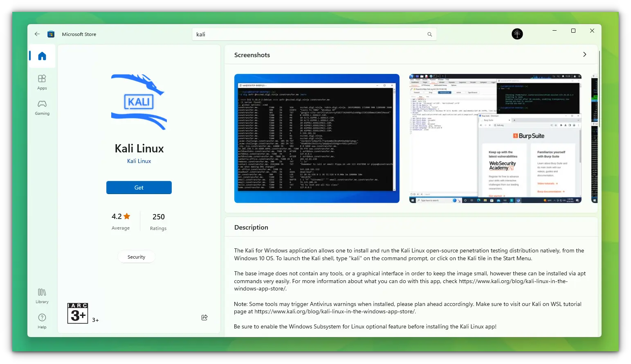Share the Kali Linux app page
The image size is (631, 364).
[204, 317]
